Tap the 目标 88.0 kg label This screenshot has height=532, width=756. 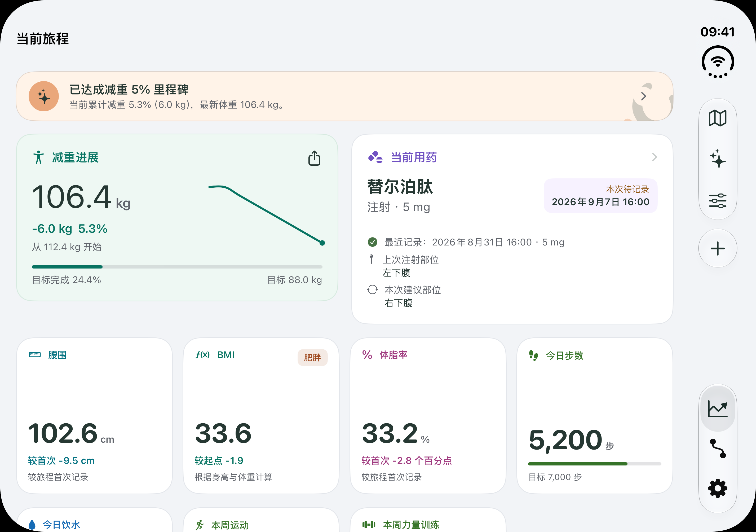point(294,280)
